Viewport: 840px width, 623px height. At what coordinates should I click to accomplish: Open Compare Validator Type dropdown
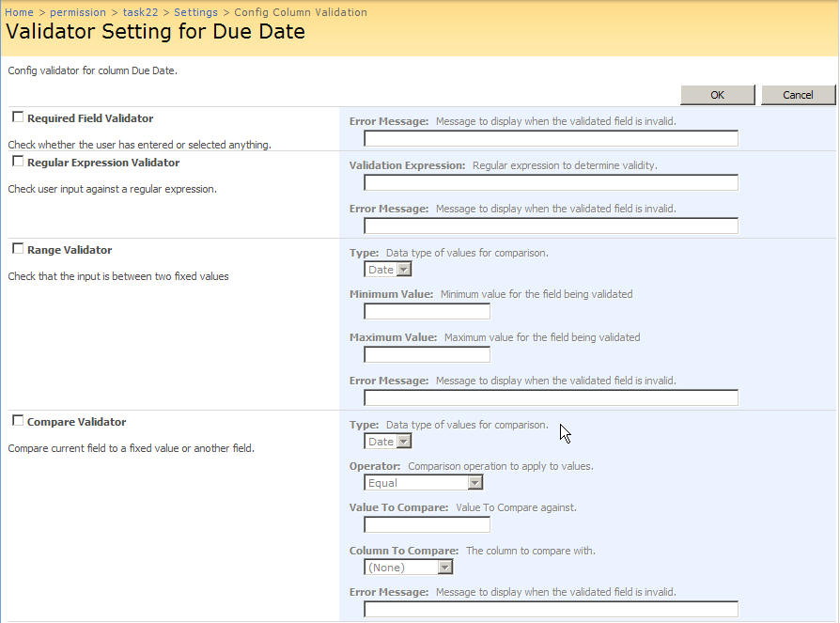tap(388, 442)
